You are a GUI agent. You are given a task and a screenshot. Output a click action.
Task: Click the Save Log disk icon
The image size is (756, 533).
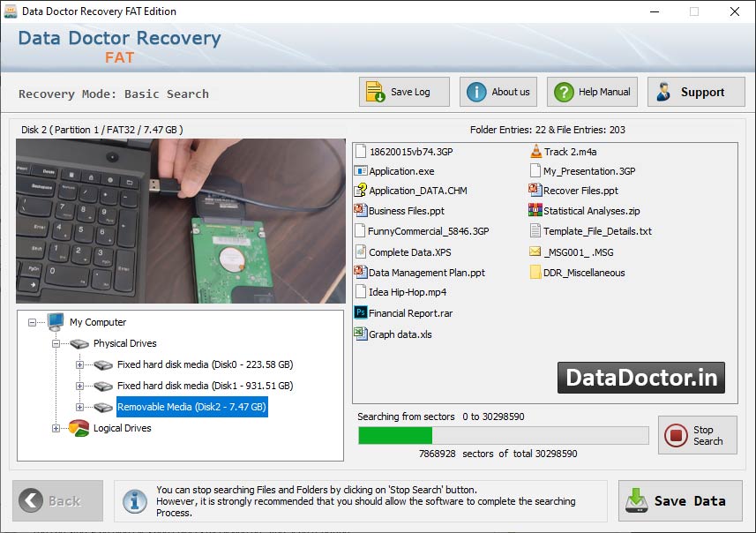[374, 91]
